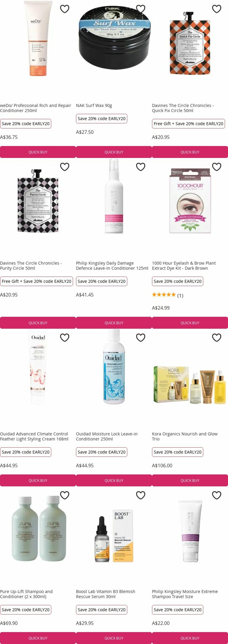
Task: Heart the Ouidad Climate Control Styling Cream
Action: [x=64, y=337]
